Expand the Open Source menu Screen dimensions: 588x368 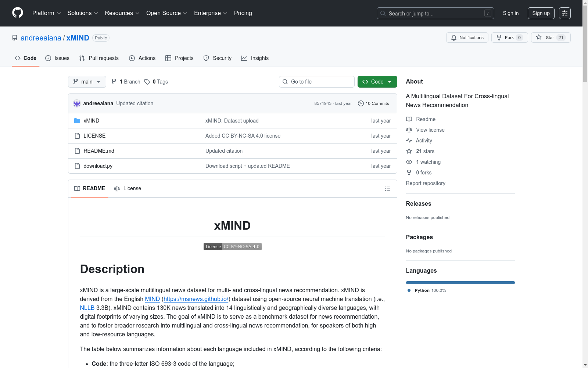(167, 13)
